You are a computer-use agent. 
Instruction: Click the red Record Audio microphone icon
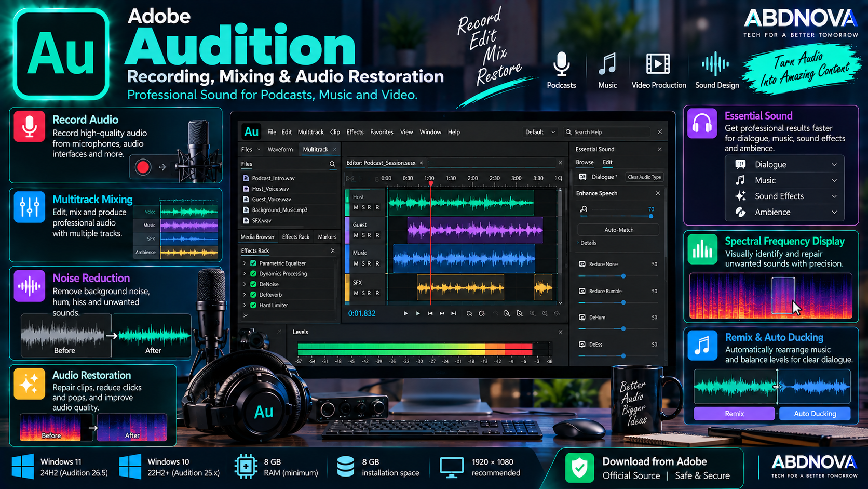[30, 126]
